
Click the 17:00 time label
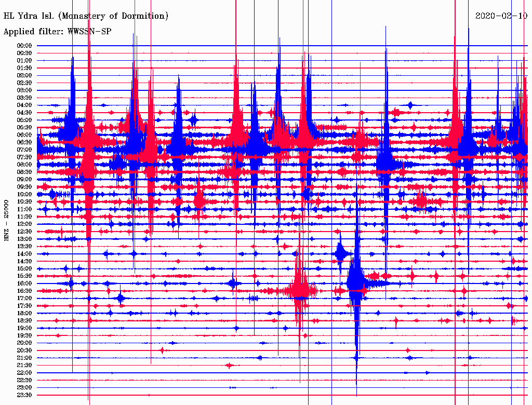[x=24, y=299]
